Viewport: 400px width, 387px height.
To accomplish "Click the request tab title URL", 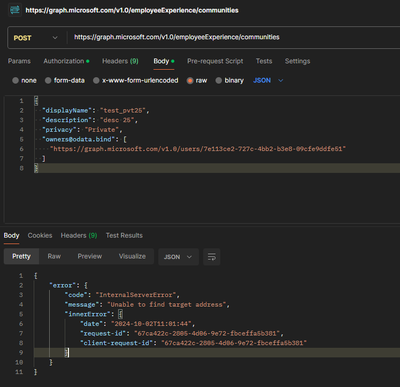I will (132, 10).
